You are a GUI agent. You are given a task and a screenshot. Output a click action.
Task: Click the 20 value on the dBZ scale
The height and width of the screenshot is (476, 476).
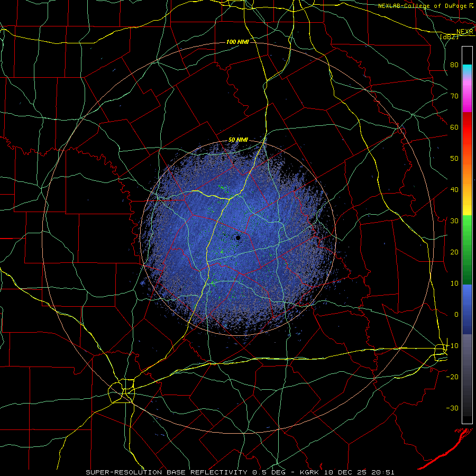pos(454,252)
